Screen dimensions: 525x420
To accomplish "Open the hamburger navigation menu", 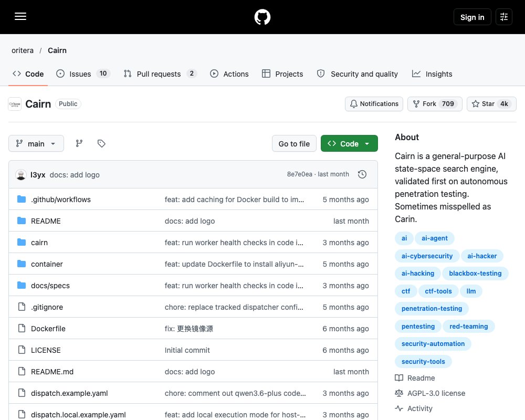I will coord(20,16).
